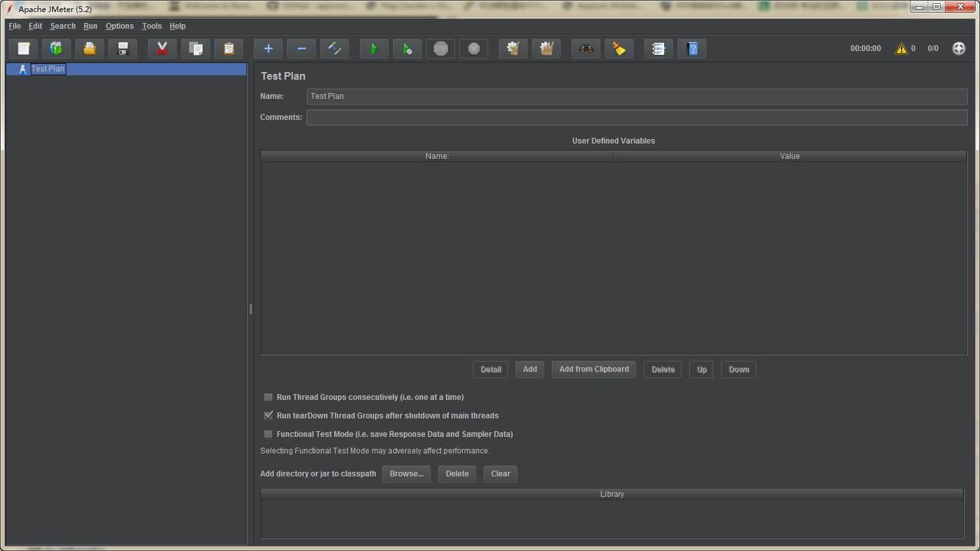Open the Search menu
The height and width of the screenshot is (551, 980).
(x=63, y=26)
